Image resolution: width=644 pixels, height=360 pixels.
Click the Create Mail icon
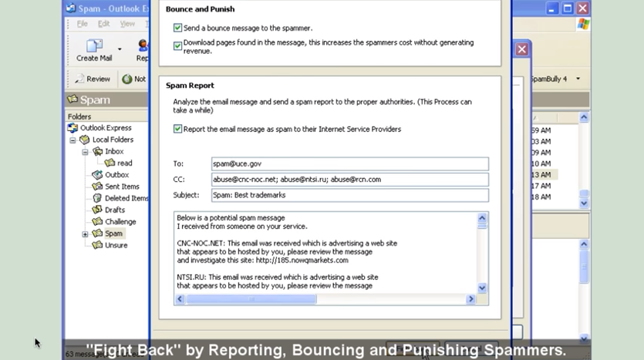coord(94,45)
